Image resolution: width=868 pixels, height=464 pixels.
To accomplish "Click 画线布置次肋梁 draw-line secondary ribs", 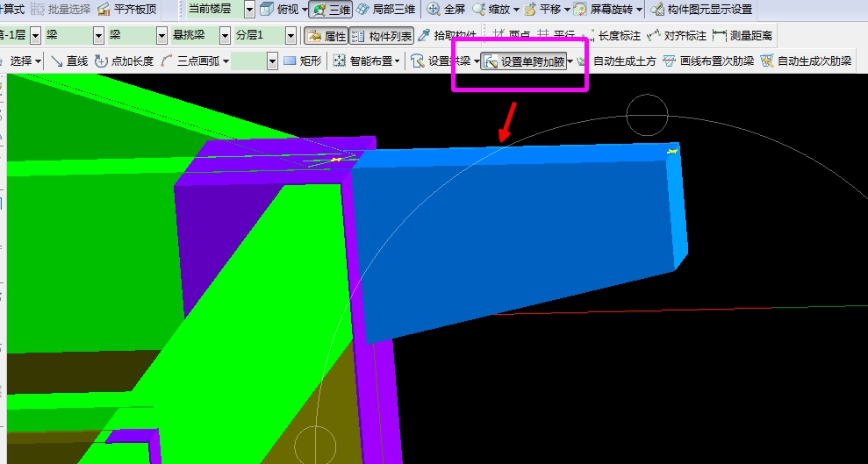I will [708, 61].
